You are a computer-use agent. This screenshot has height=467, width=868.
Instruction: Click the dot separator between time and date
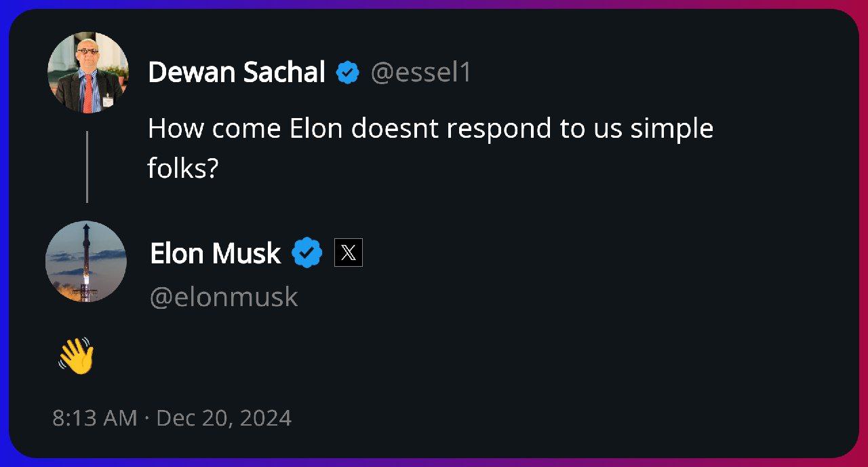pyautogui.click(x=147, y=418)
